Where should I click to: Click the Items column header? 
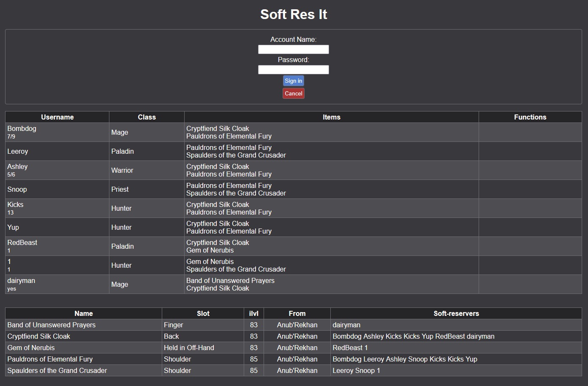(x=331, y=117)
